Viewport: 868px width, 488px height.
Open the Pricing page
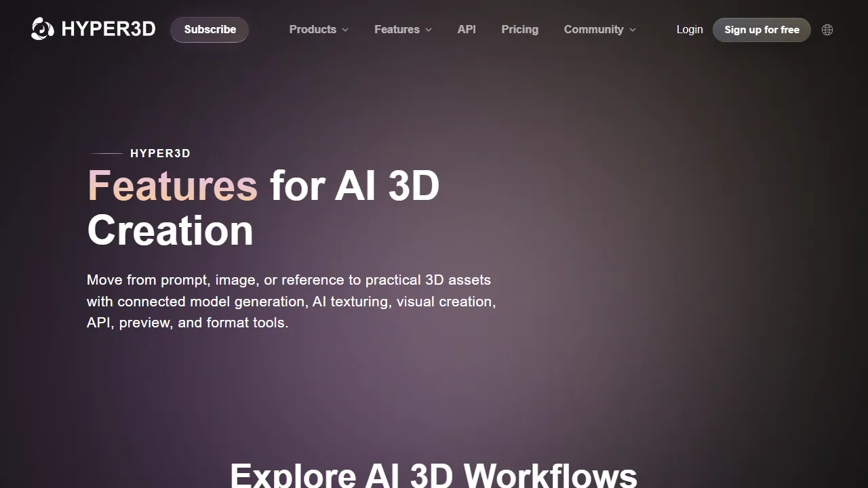tap(520, 30)
